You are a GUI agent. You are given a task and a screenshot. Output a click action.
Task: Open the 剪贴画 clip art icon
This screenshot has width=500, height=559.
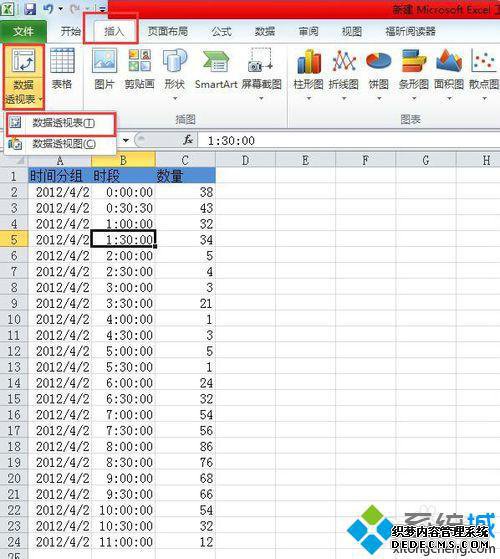pyautogui.click(x=139, y=68)
